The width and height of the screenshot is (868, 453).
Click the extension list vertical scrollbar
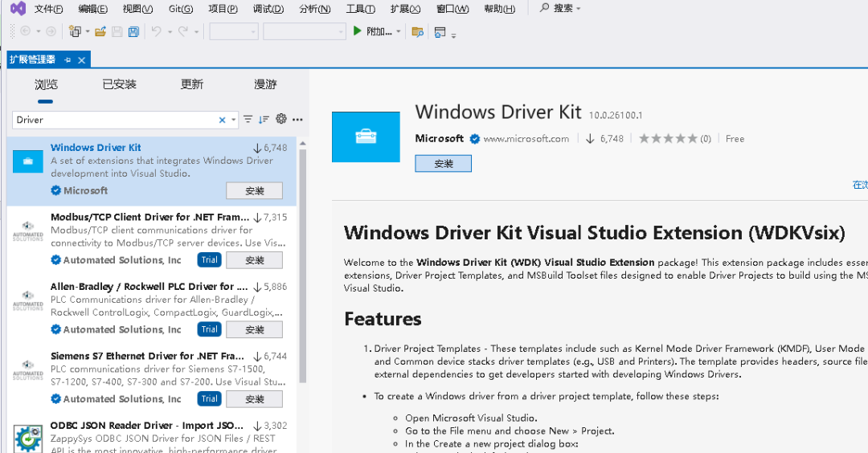pyautogui.click(x=302, y=266)
